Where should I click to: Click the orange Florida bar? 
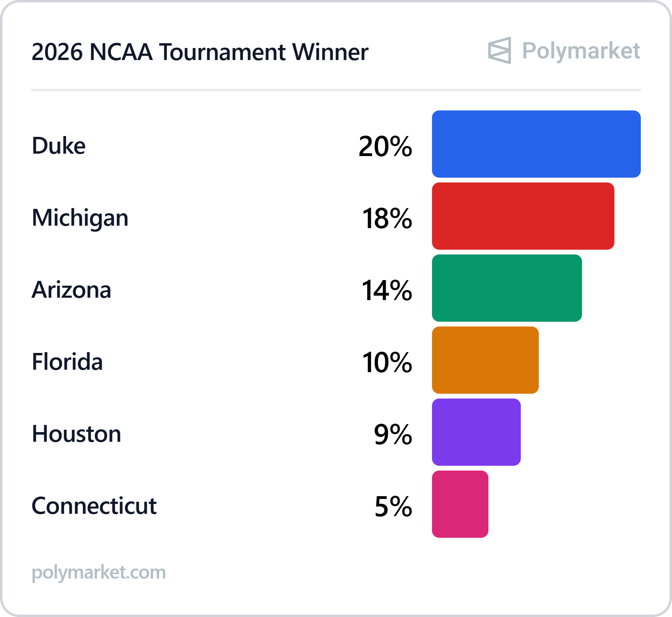point(485,360)
